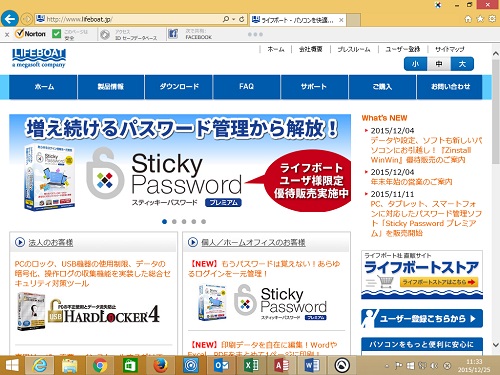Click the browser back arrow button

[x=10, y=19]
